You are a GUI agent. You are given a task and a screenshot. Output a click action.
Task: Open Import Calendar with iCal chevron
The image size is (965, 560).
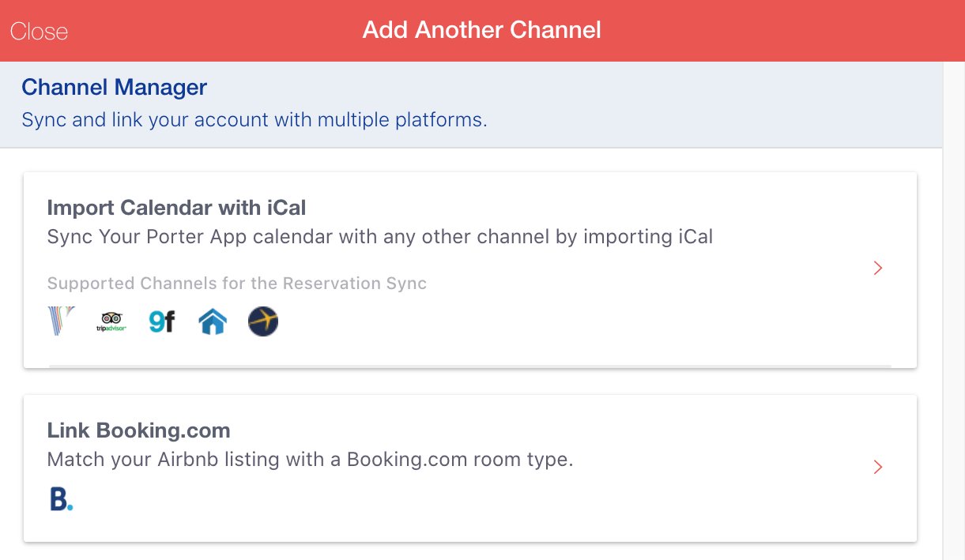pyautogui.click(x=878, y=269)
